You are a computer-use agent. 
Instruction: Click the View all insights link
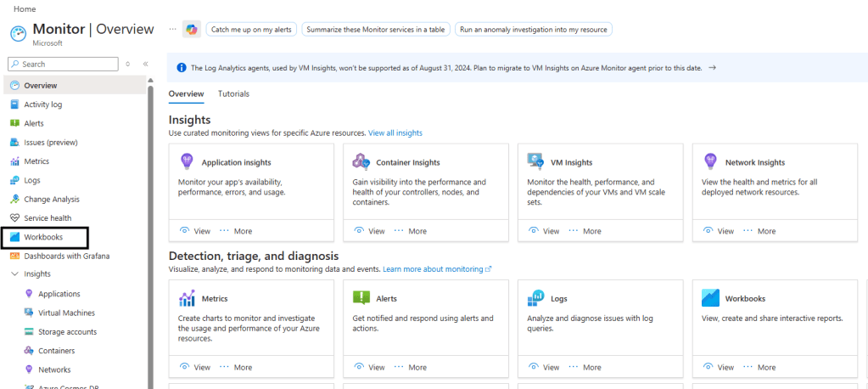(395, 133)
